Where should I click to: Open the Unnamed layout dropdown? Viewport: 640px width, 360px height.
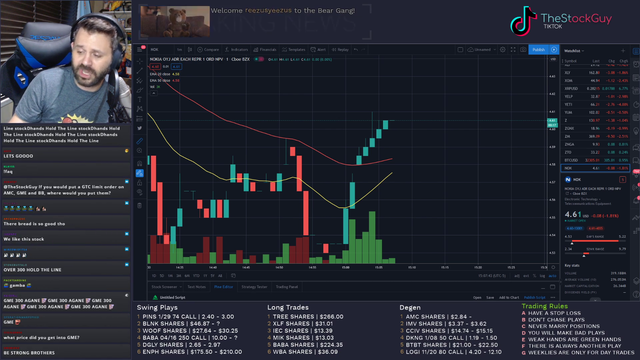coord(482,49)
